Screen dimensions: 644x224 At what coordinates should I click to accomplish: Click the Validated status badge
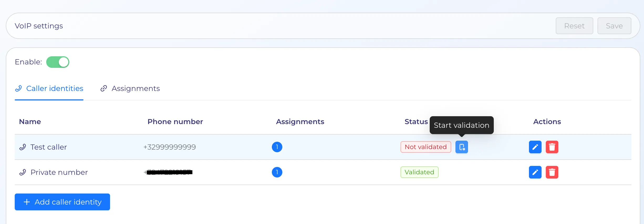click(419, 172)
